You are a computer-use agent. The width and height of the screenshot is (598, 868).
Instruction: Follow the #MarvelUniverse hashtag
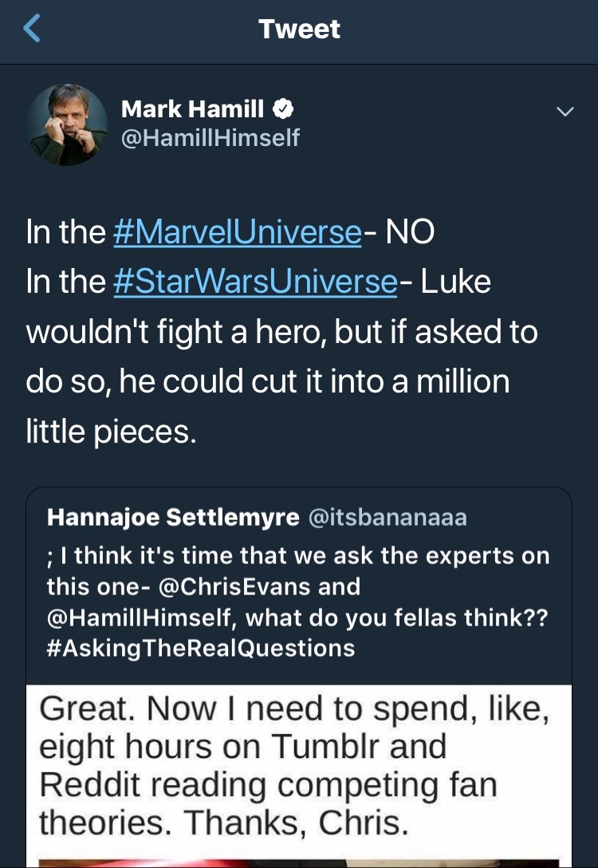click(238, 232)
